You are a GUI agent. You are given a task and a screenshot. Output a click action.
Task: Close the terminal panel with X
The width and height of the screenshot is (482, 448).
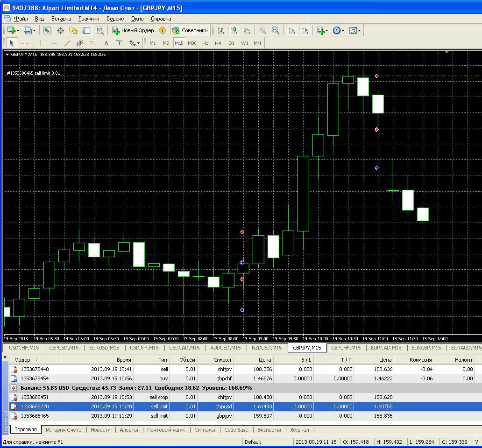tap(5, 357)
